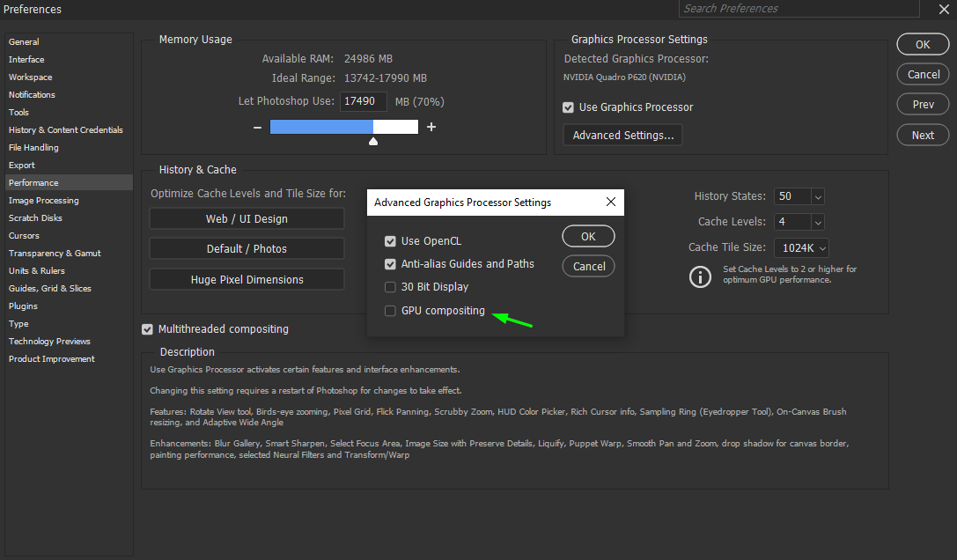957x560 pixels.
Task: Uncheck Anti-alias Guides and Paths
Action: pyautogui.click(x=390, y=263)
